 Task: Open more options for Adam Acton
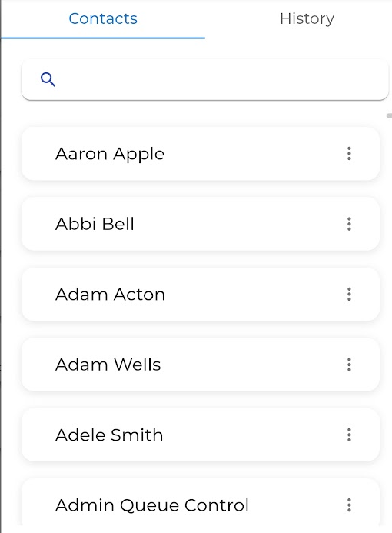(x=349, y=295)
